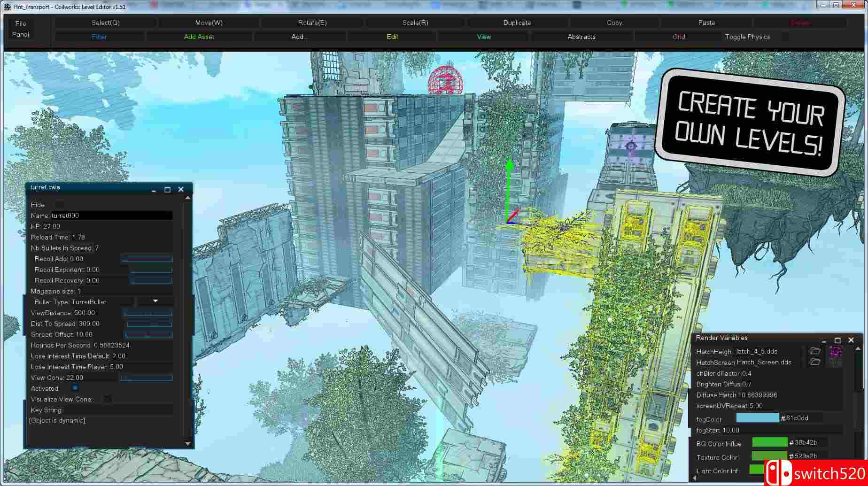Select the red wireframe sphere object
The height and width of the screenshot is (486, 868).
(x=445, y=81)
